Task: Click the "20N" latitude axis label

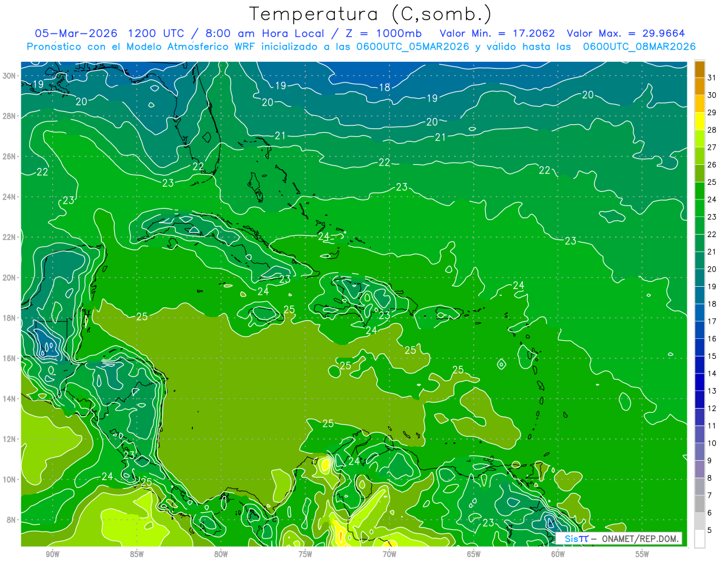Action: pyautogui.click(x=10, y=278)
